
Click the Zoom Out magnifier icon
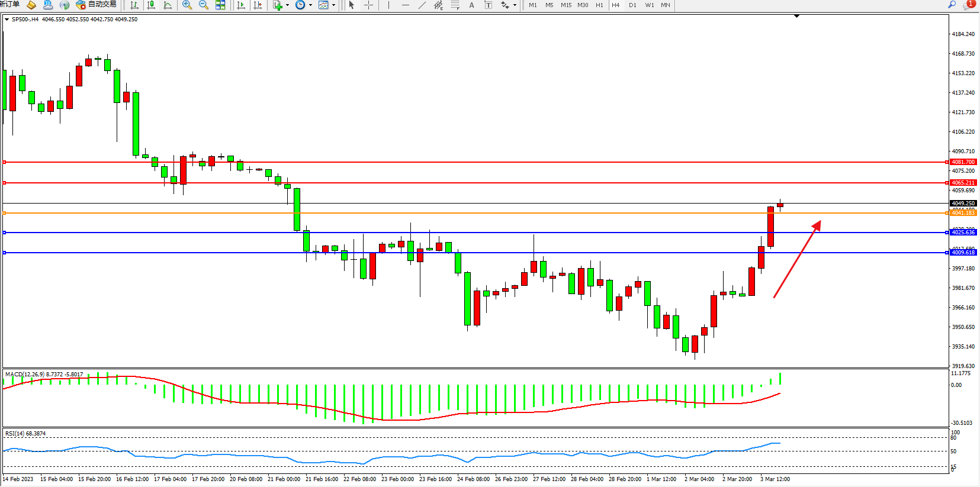coord(204,5)
